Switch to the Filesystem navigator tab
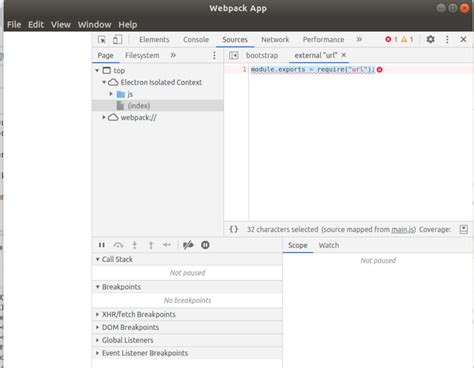 coord(142,55)
